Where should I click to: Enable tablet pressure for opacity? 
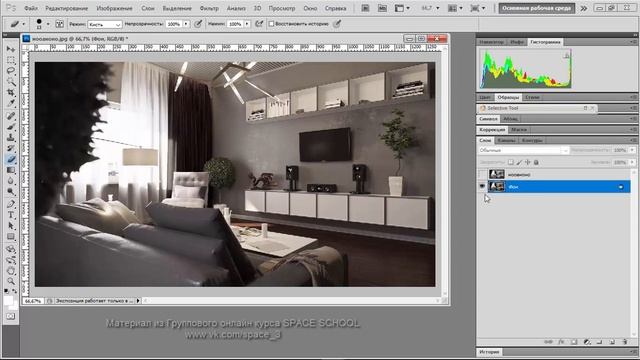(198, 24)
